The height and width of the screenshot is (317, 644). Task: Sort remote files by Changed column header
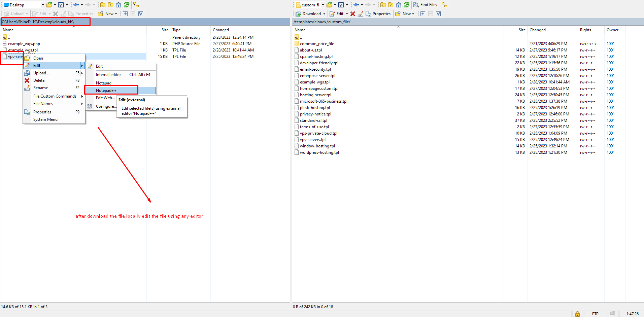[537, 30]
